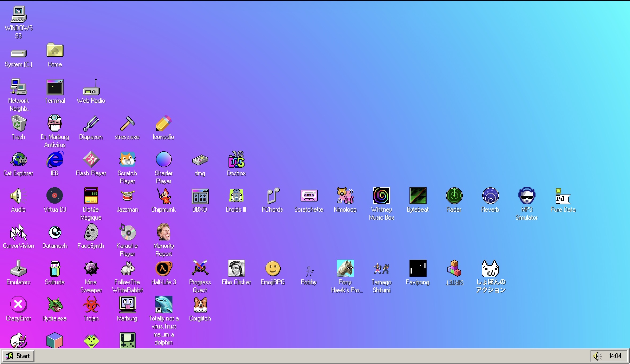Run the stress.exe hammer icon
Screen dimensions: 630x364
(x=127, y=123)
